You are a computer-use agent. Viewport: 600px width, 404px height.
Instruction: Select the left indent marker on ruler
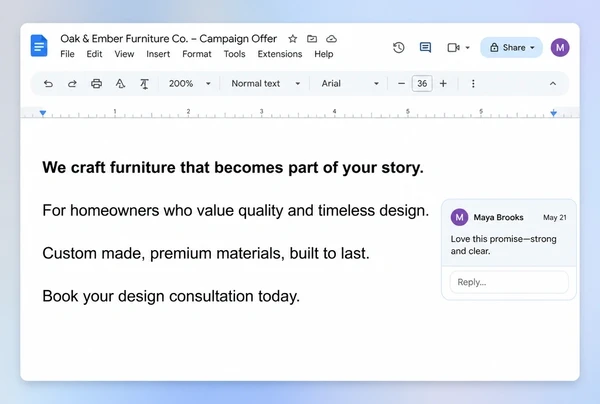43,113
